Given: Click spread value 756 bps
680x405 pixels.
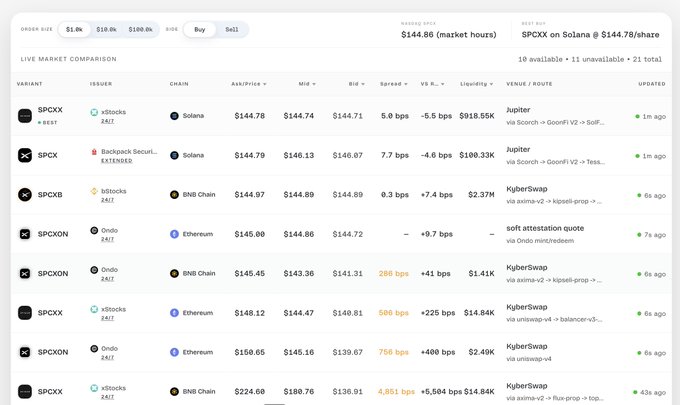Looking at the screenshot, I should (x=394, y=352).
